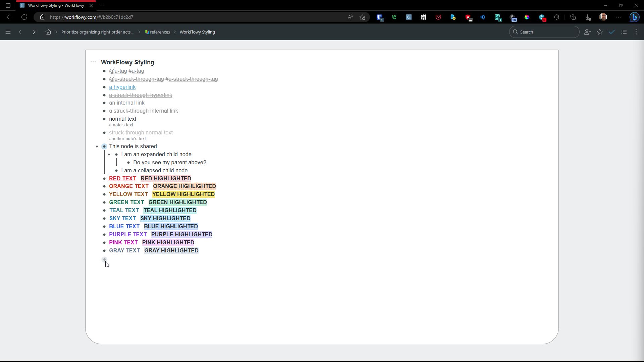The image size is (644, 362).
Task: Open tab actions menu icon
Action: [8, 5]
